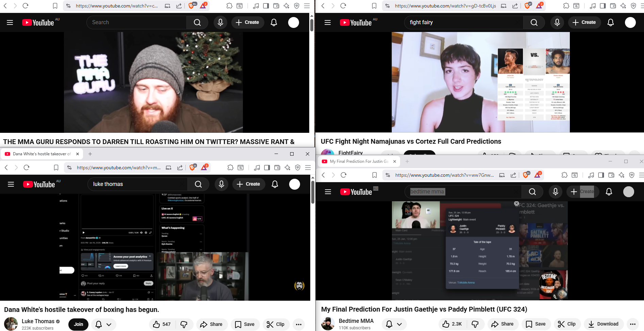Click the Luke Thomas page scrollbar thumb
The width and height of the screenshot is (644, 331).
(x=313, y=192)
